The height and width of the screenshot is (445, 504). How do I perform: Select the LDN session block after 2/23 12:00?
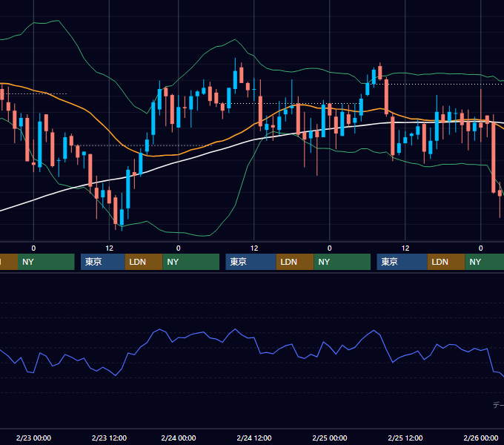(x=144, y=262)
